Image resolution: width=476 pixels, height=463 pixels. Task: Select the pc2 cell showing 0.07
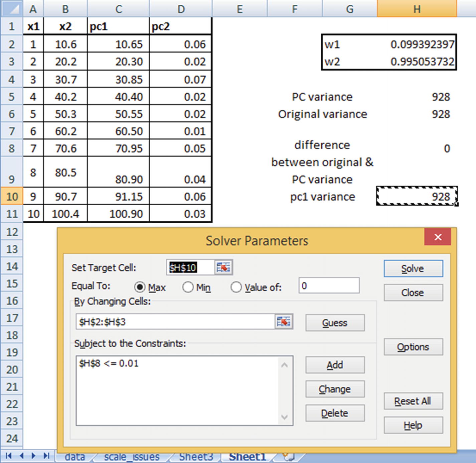point(181,79)
